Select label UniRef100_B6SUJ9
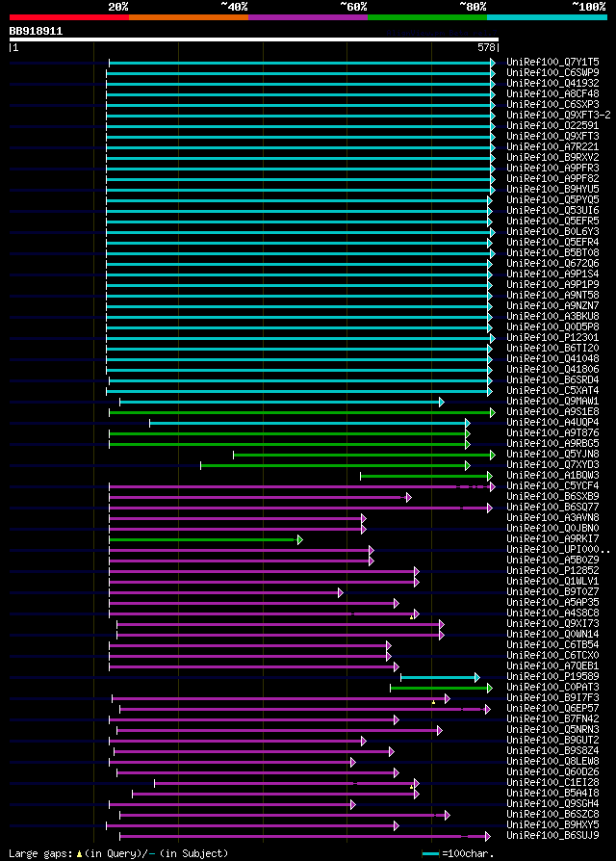Image resolution: width=616 pixels, height=861 pixels. pyautogui.click(x=552, y=836)
